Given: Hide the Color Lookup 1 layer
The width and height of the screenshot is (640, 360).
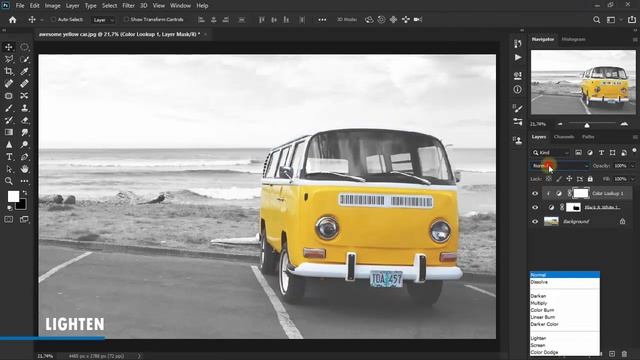Looking at the screenshot, I should (x=535, y=193).
